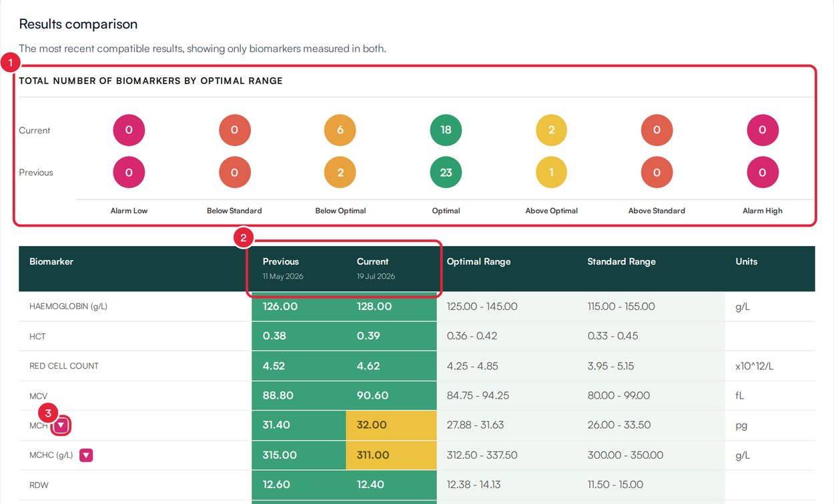834x504 pixels.
Task: Click Previous Above Standard count circle
Action: pyautogui.click(x=657, y=172)
